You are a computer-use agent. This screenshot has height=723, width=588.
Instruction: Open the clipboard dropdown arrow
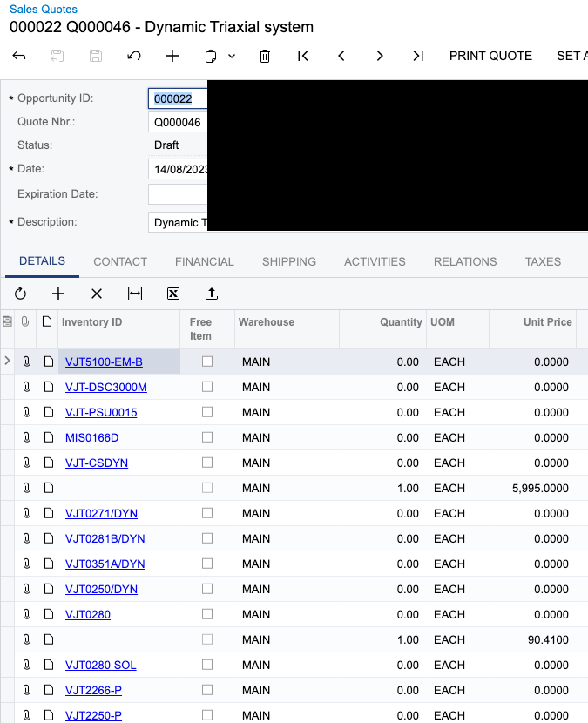click(x=232, y=57)
